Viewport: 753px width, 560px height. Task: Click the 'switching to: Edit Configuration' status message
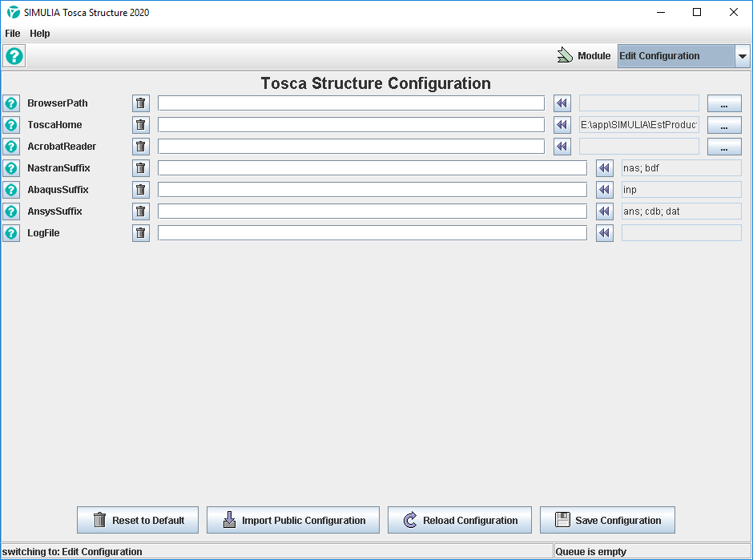click(72, 551)
